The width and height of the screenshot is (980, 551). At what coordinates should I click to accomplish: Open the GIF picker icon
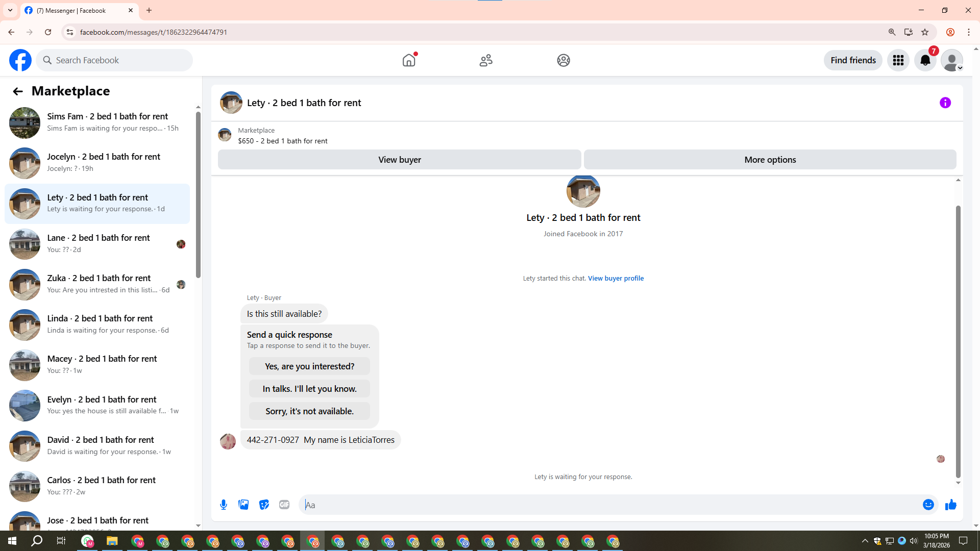click(284, 505)
